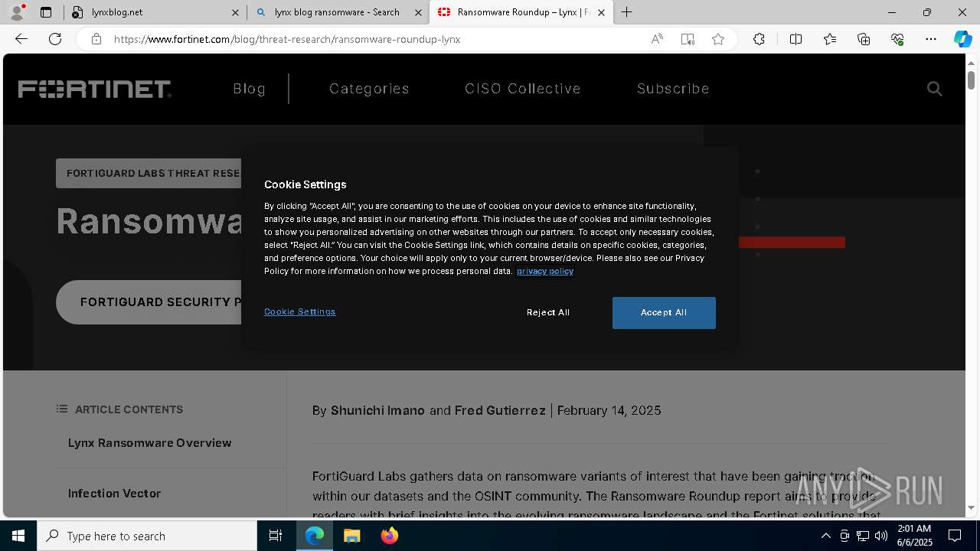Image resolution: width=980 pixels, height=551 pixels.
Task: Click the Subscribe menu item
Action: (x=673, y=89)
